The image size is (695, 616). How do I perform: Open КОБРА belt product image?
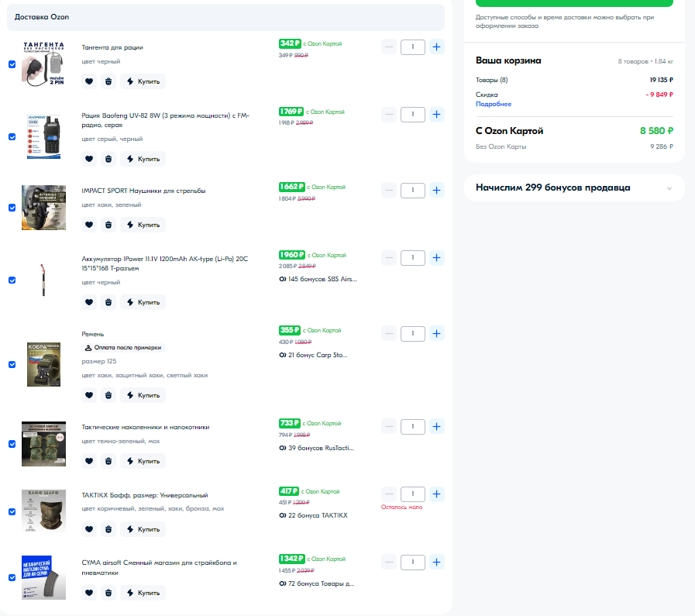point(43,365)
